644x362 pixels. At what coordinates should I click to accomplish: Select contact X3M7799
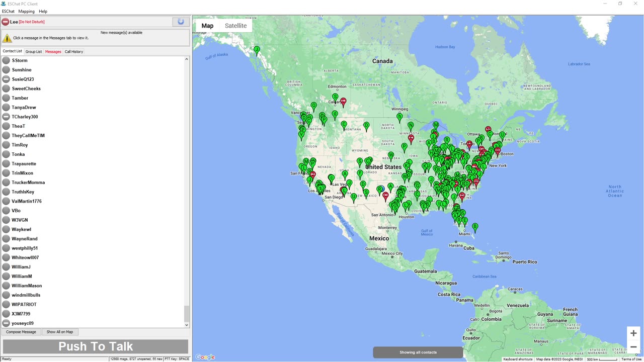coord(21,314)
